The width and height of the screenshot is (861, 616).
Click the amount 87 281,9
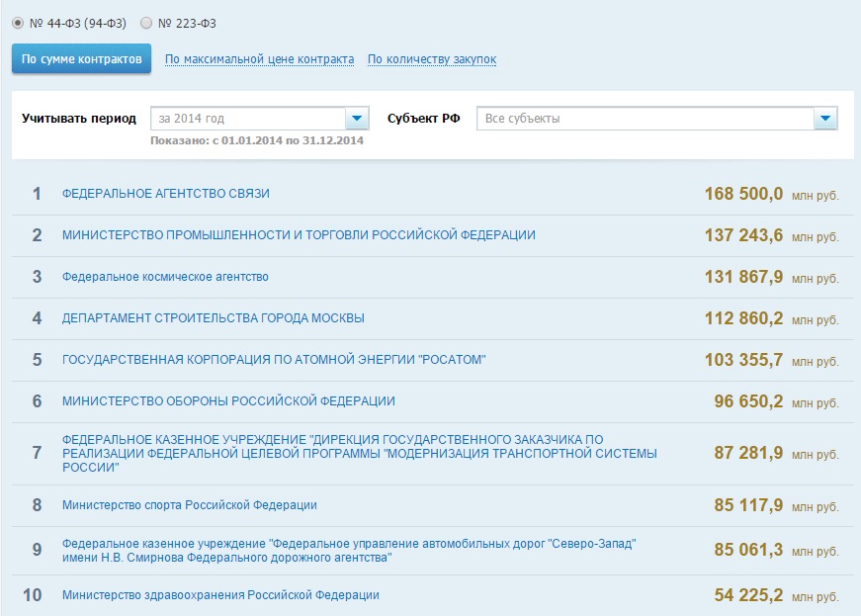[x=749, y=453]
